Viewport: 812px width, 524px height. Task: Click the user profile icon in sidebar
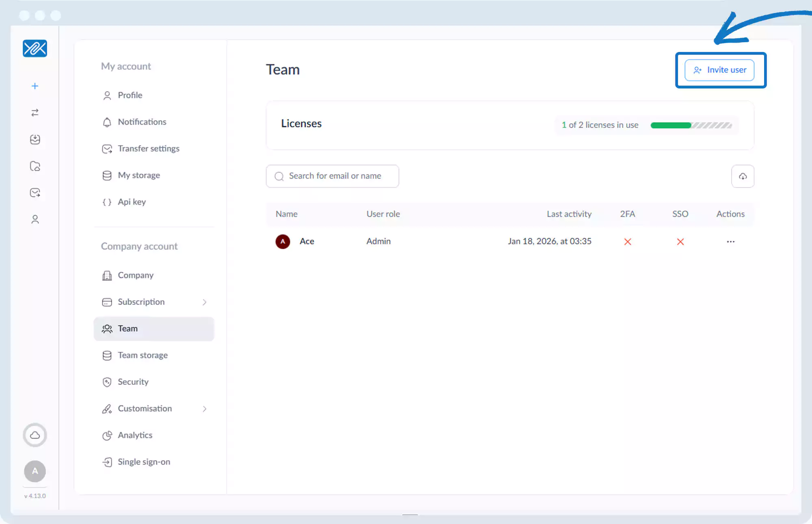[35, 220]
